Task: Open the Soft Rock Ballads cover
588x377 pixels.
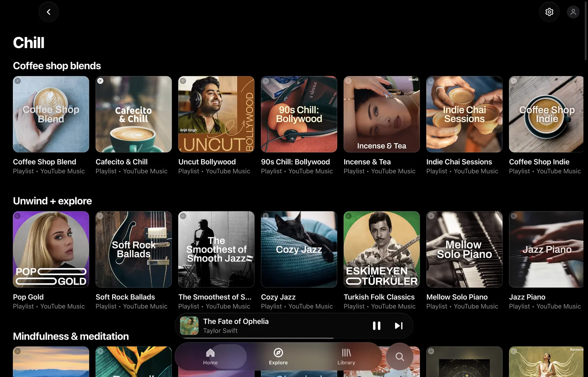Action: point(134,249)
